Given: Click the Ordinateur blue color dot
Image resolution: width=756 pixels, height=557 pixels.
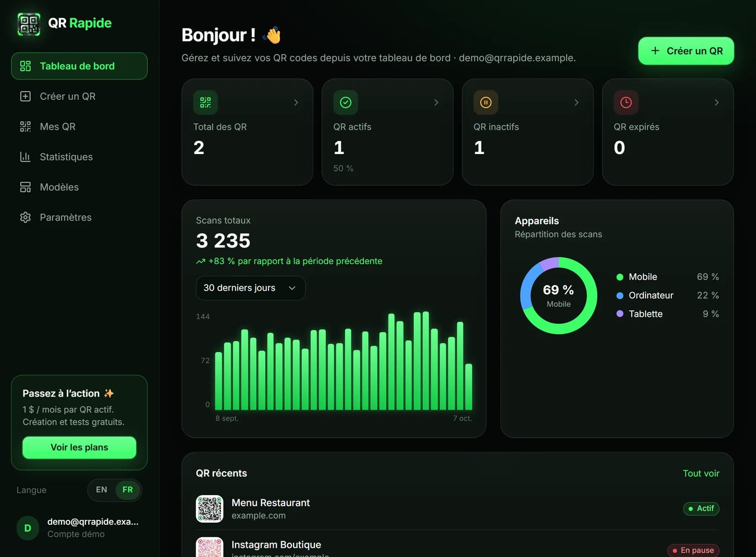Looking at the screenshot, I should 620,296.
